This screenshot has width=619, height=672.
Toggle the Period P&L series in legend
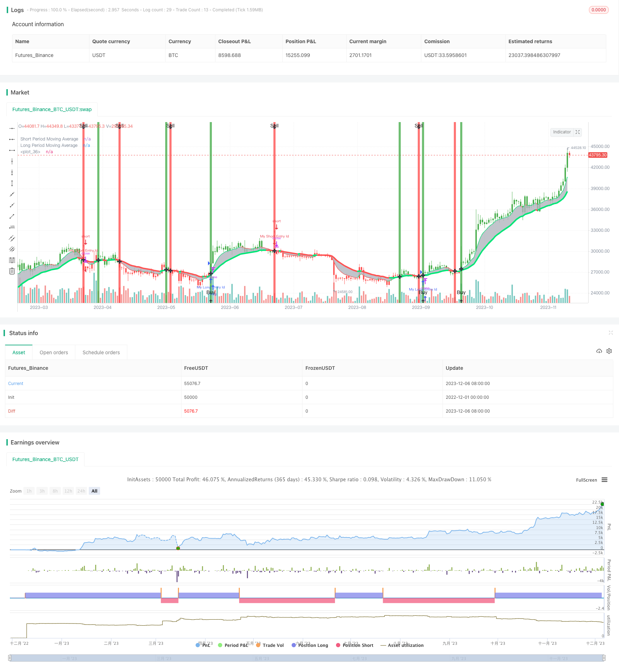(233, 645)
